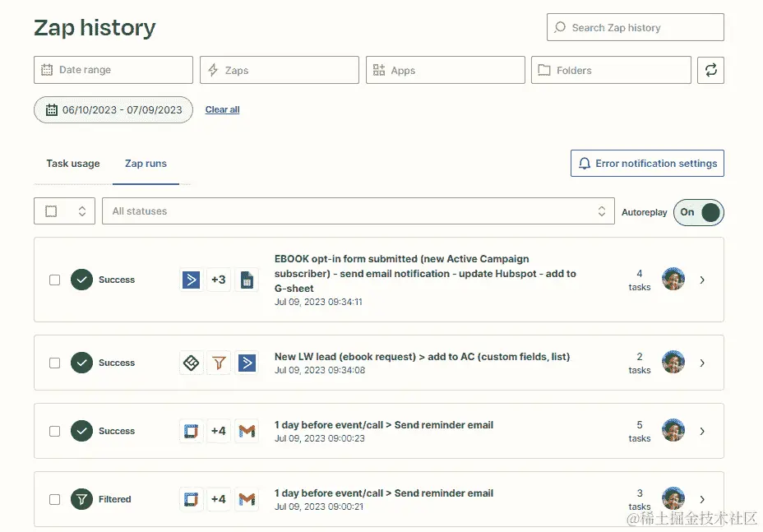This screenshot has width=763, height=532.
Task: Click the ActiveCampaign icon in New LW lead row
Action: 247,363
